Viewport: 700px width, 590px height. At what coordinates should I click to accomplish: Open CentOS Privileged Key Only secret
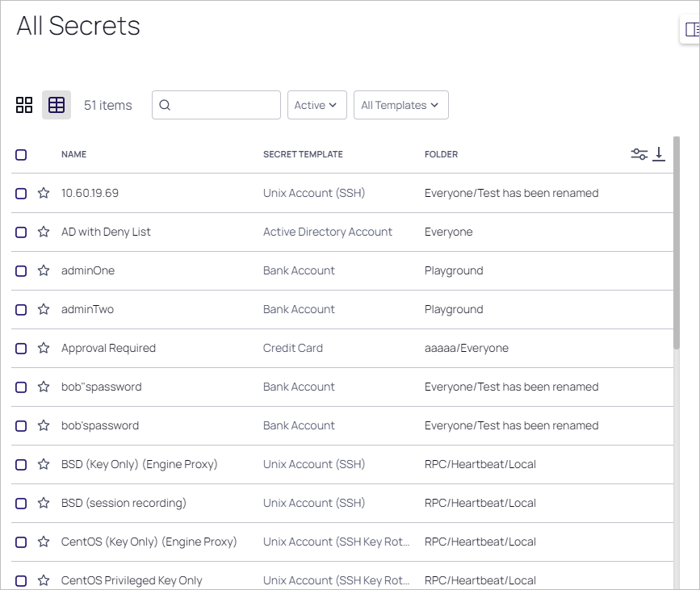(132, 580)
